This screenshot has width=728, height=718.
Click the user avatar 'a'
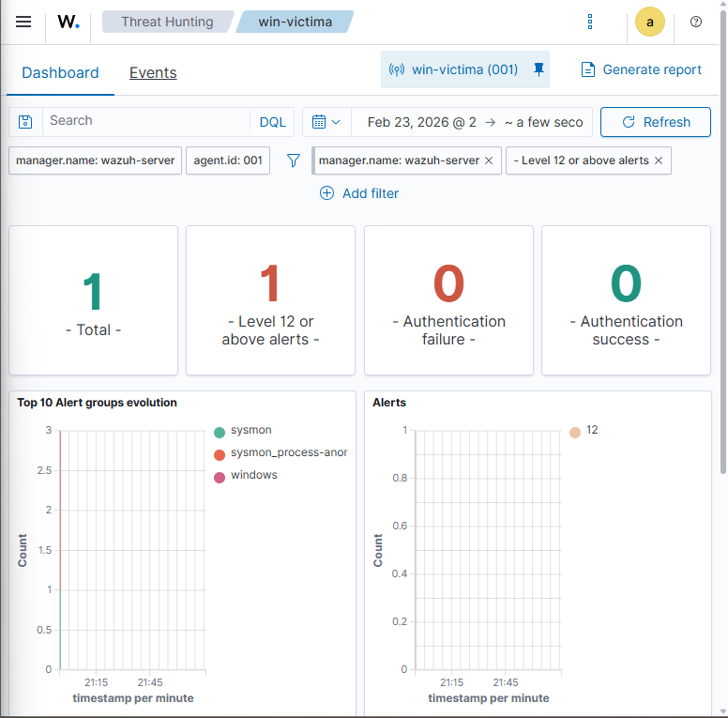click(x=650, y=22)
